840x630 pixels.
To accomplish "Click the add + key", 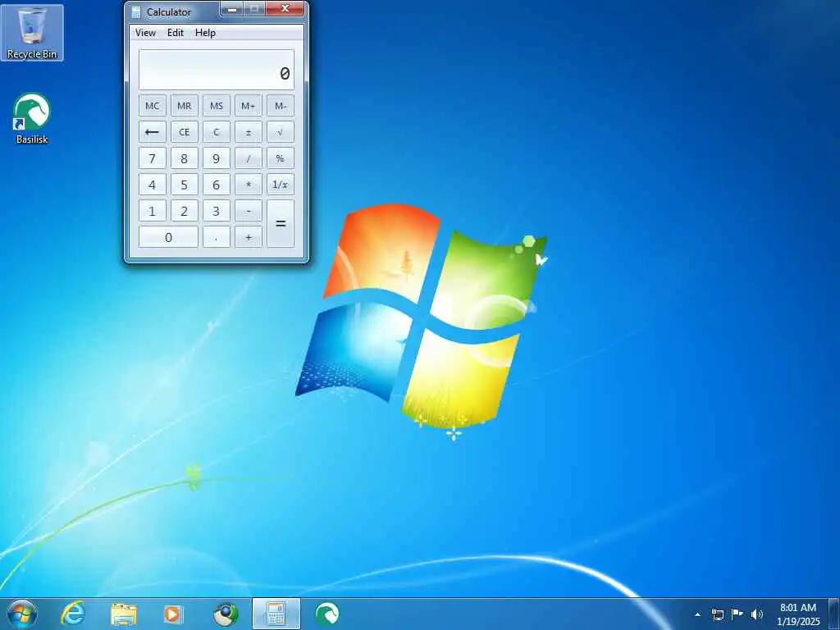I will 248,237.
